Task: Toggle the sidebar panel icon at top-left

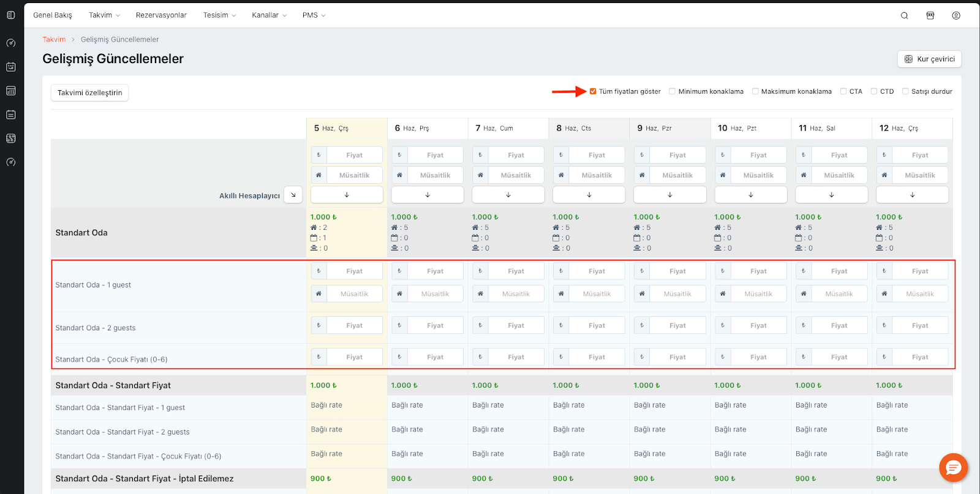Action: (x=11, y=15)
